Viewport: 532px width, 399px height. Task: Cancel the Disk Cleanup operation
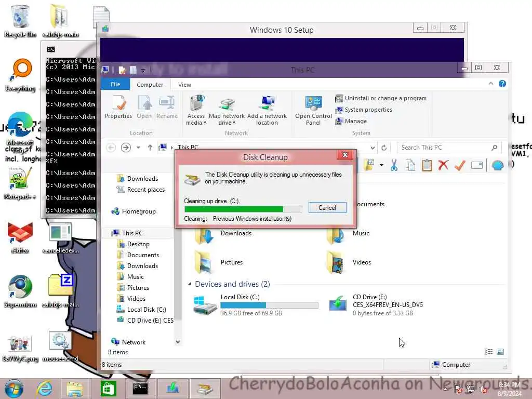(327, 208)
